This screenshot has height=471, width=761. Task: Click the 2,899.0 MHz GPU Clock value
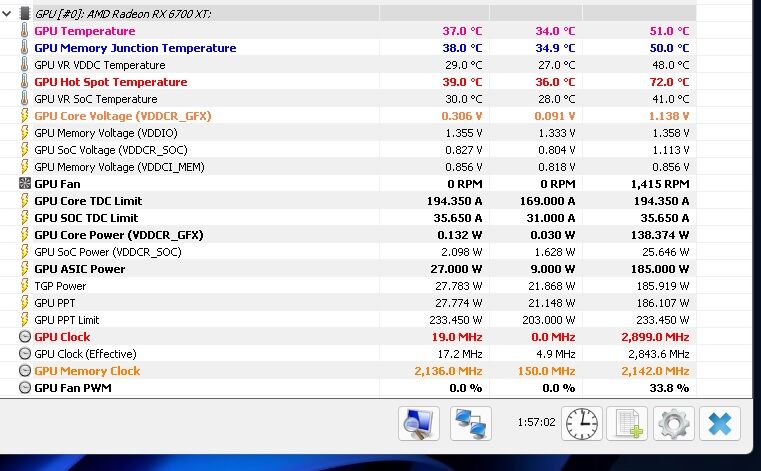click(x=655, y=336)
